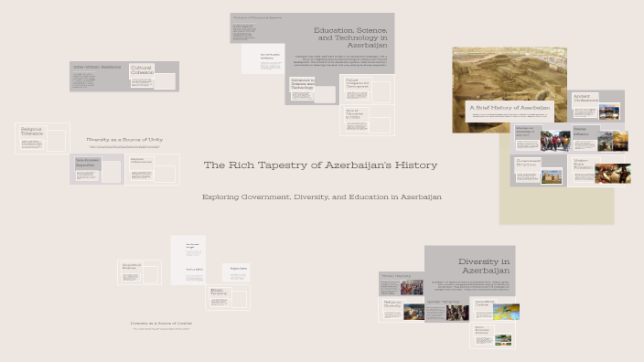Viewport: 644px width, 362px height.
Task: Open the battle painting beside Modern State Formation
Action: coord(613,174)
